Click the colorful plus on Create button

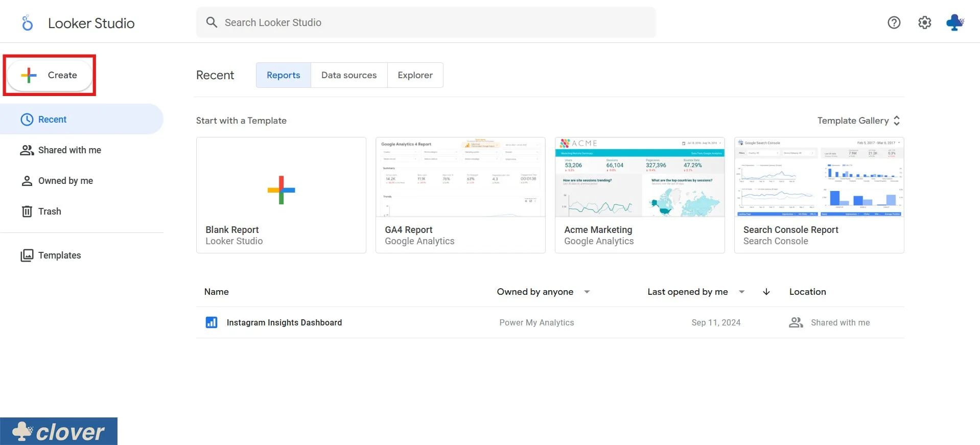coord(29,75)
